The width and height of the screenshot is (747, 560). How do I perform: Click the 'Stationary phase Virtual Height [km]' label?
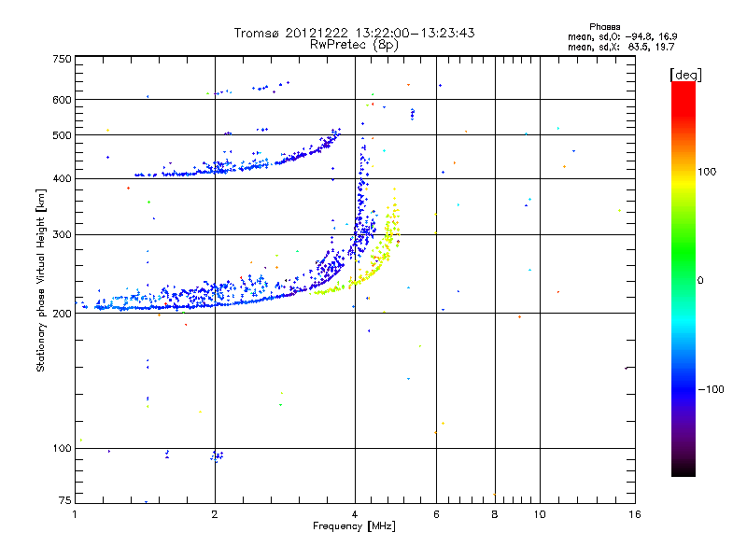41,280
